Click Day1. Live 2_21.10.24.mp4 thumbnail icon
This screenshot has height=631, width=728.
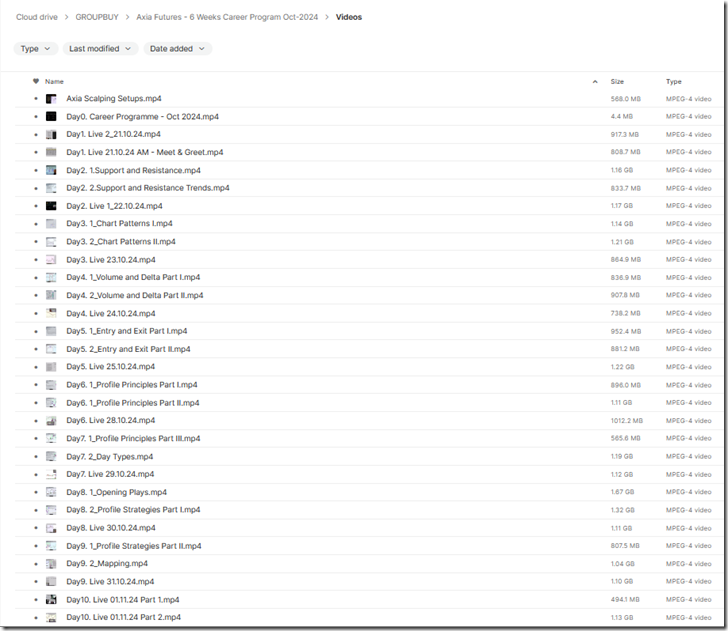click(x=51, y=135)
